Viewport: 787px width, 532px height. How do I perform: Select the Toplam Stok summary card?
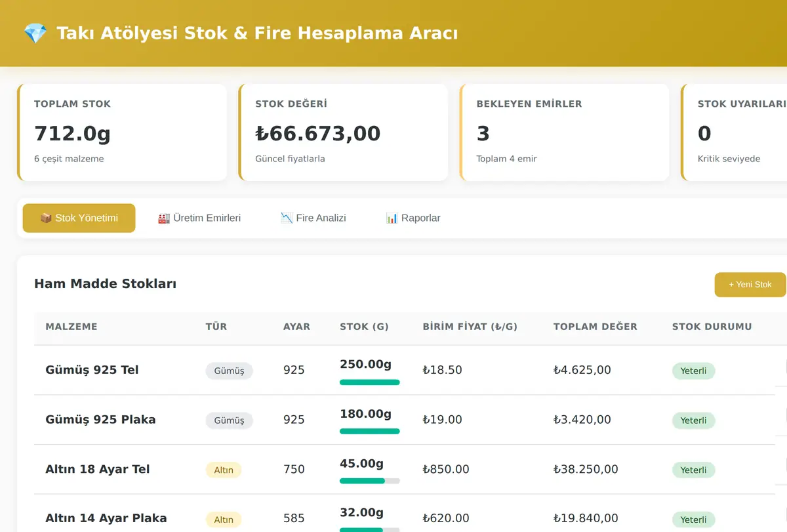122,133
